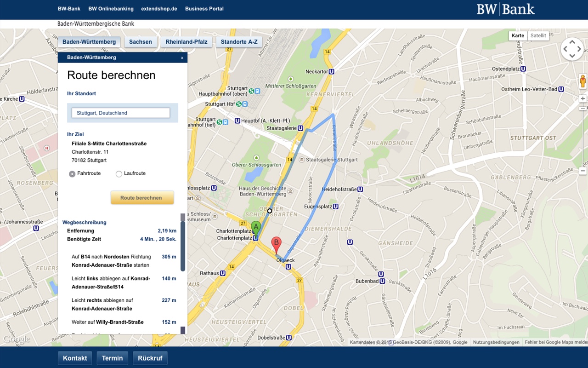Click the Street View pegman icon
588x368 pixels.
click(x=583, y=81)
